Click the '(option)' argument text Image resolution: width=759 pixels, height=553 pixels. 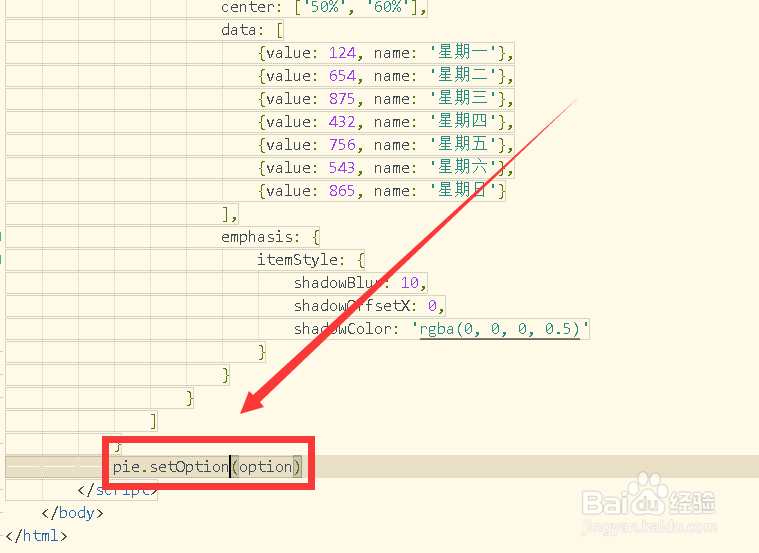click(266, 467)
